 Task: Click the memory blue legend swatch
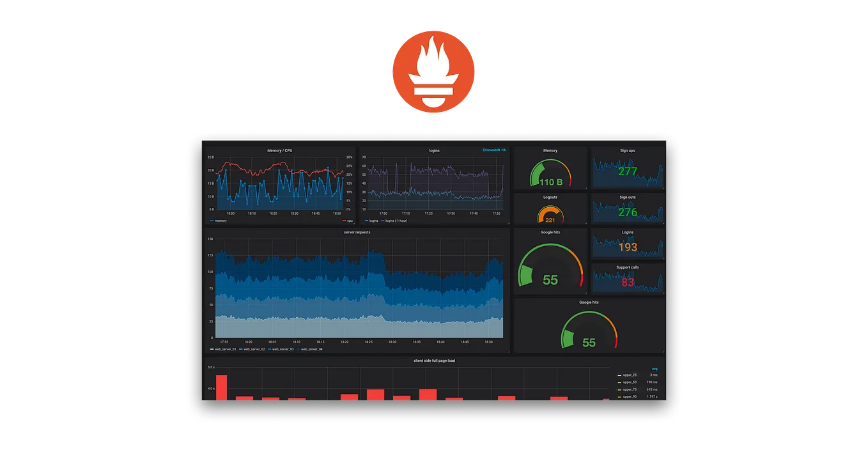point(211,221)
